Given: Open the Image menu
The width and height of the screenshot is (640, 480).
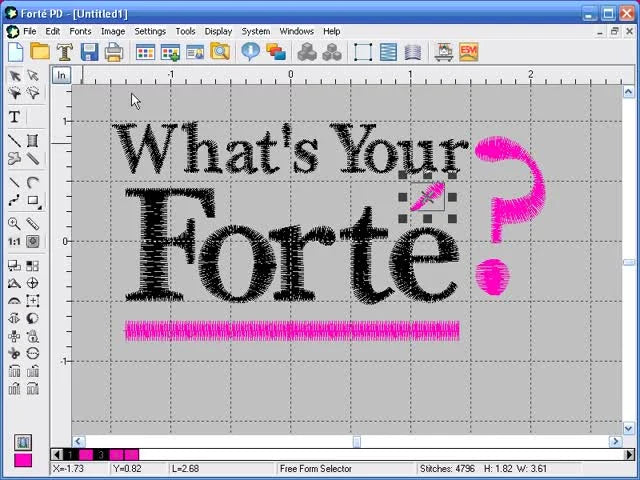Looking at the screenshot, I should pos(113,31).
